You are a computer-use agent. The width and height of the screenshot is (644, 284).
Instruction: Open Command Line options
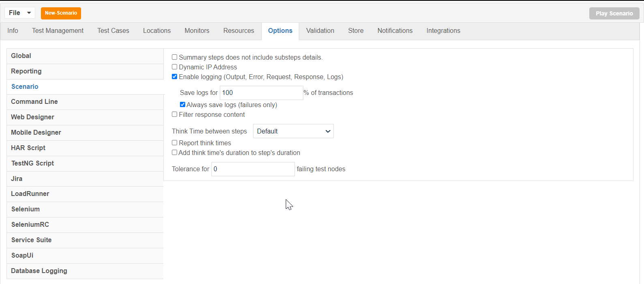click(x=85, y=102)
